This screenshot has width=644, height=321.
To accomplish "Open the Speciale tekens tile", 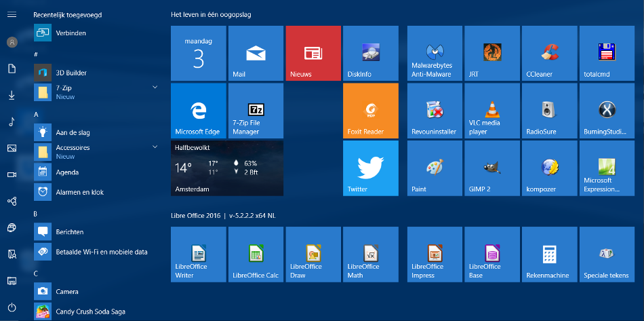I will click(607, 254).
